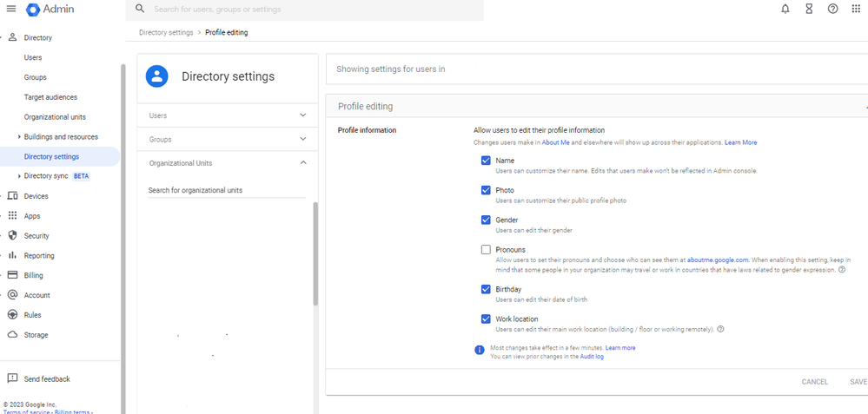
Task: Click the search for users field
Action: point(304,10)
